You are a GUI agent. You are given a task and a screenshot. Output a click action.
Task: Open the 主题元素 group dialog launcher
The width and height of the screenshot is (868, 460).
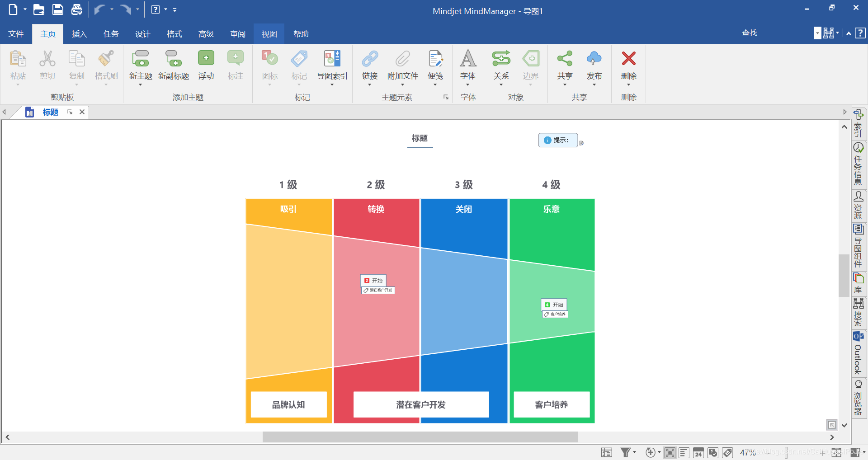446,97
